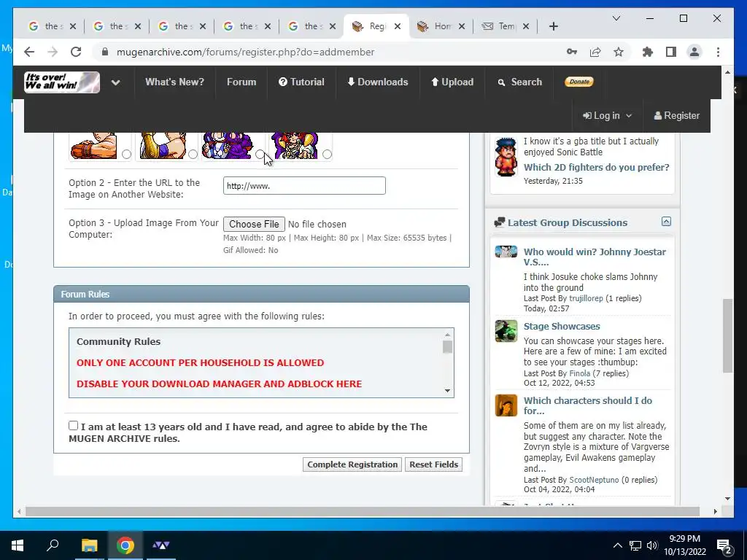Open ScootNeptuno's profile link
Image resolution: width=747 pixels, height=560 pixels.
click(594, 480)
